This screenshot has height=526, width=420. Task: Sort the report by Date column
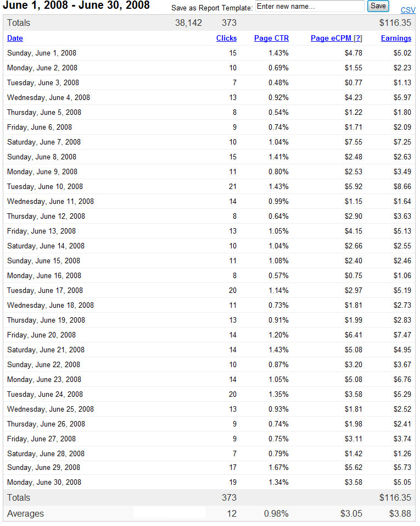pos(15,38)
